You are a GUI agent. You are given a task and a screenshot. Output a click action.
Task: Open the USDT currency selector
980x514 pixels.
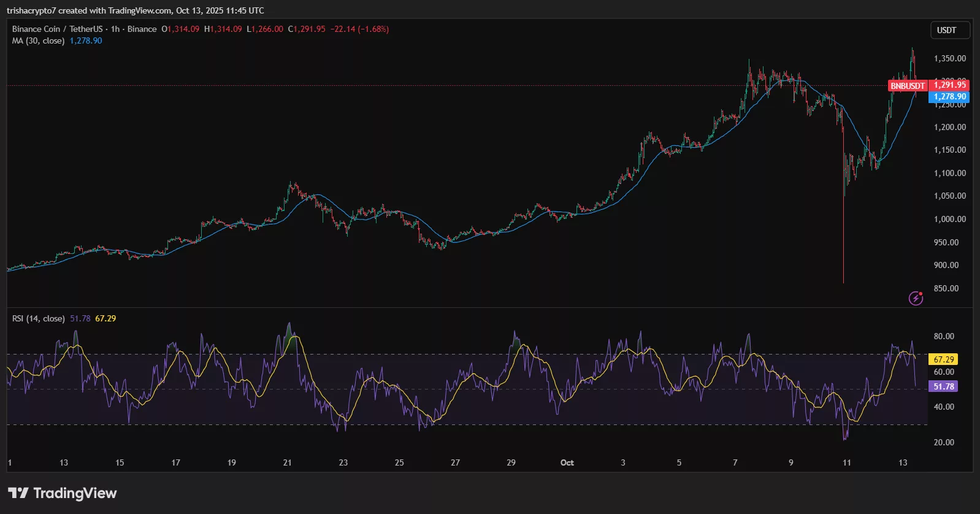pos(946,30)
